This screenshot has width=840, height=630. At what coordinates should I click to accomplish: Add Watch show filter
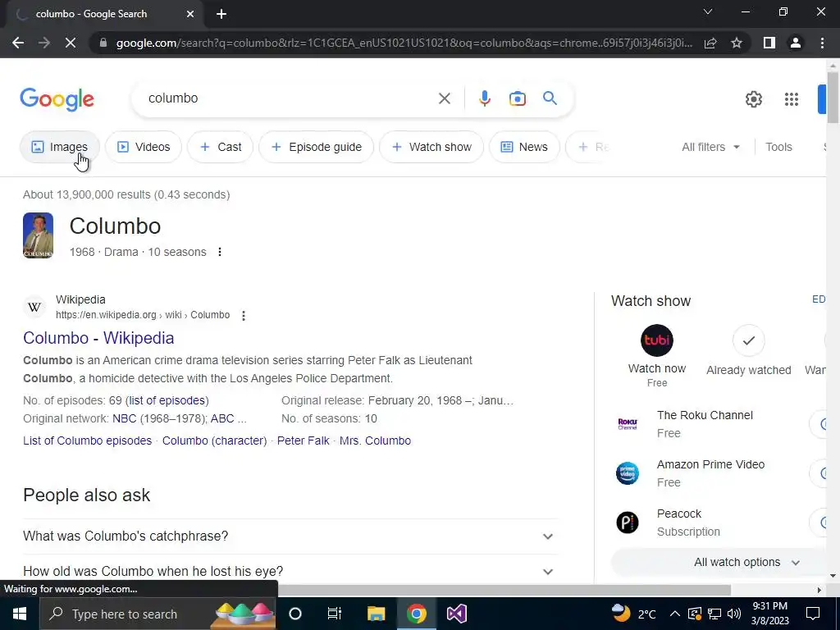tap(431, 147)
